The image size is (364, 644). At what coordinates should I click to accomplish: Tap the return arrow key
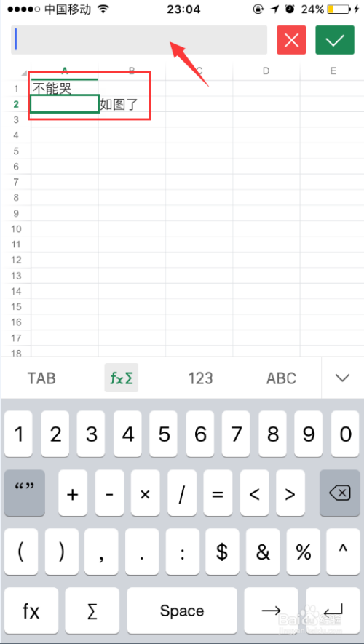coord(333,611)
